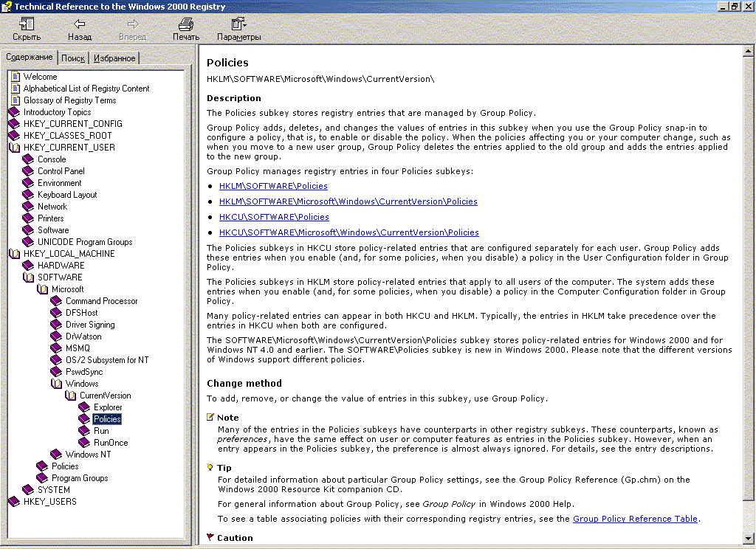This screenshot has height=549, width=756.
Task: Switch to the Содержание tab
Action: click(29, 57)
